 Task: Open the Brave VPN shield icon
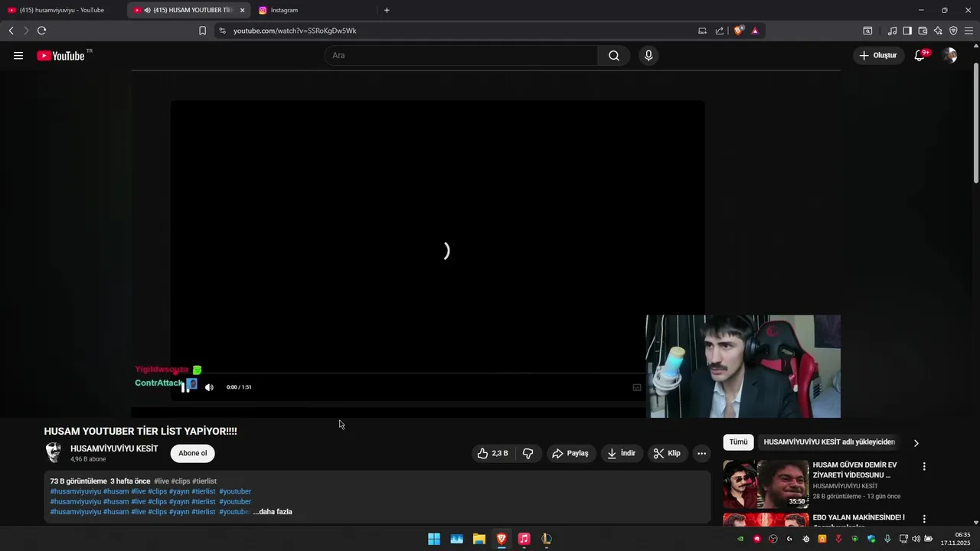coord(953,31)
